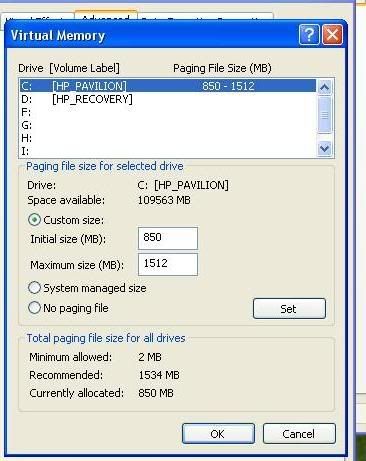
Task: Switch to the Advanced tab behind dialog
Action: tap(106, 17)
